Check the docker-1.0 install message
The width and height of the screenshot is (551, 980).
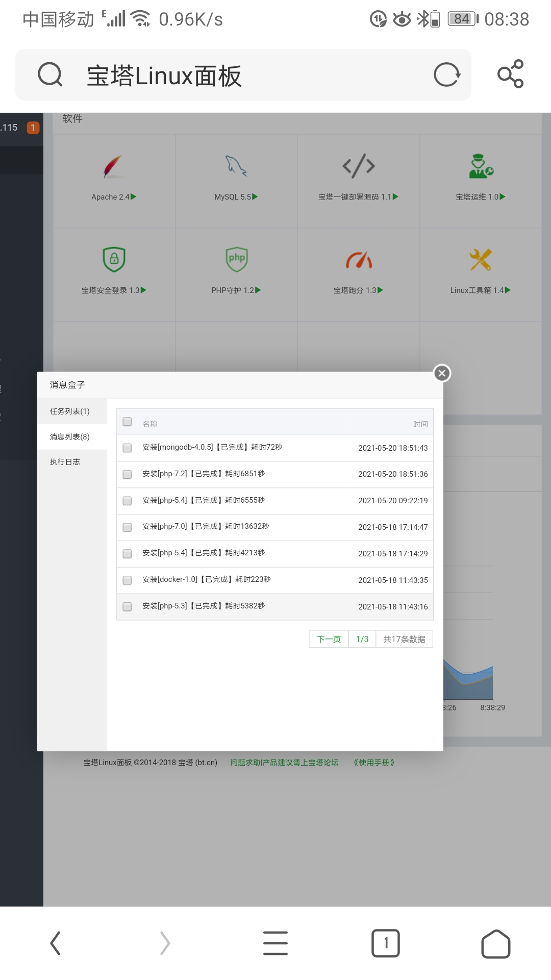[128, 580]
